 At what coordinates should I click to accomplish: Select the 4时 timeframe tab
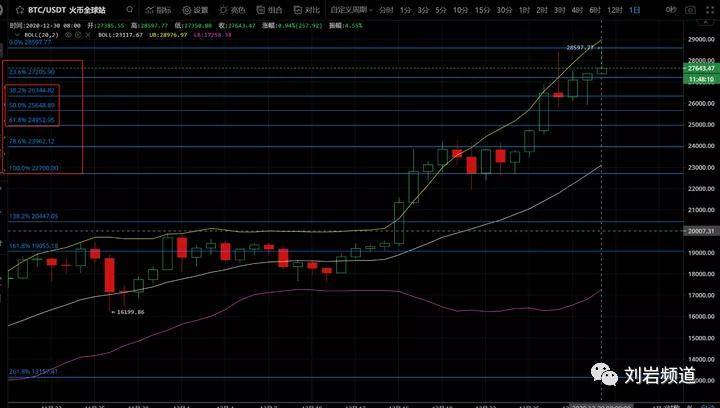click(577, 10)
